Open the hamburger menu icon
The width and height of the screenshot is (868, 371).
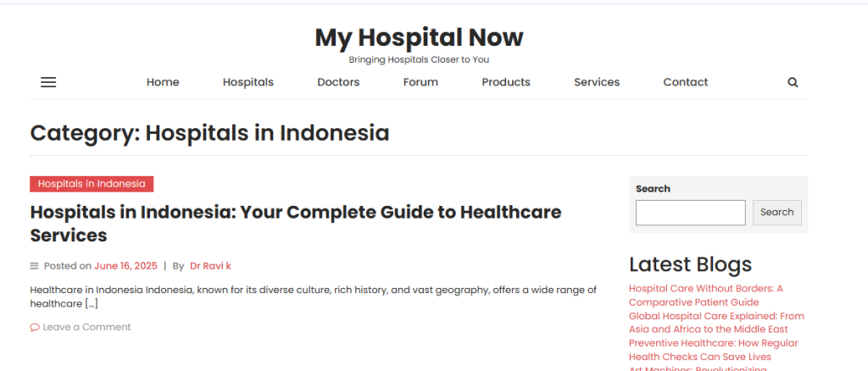48,82
